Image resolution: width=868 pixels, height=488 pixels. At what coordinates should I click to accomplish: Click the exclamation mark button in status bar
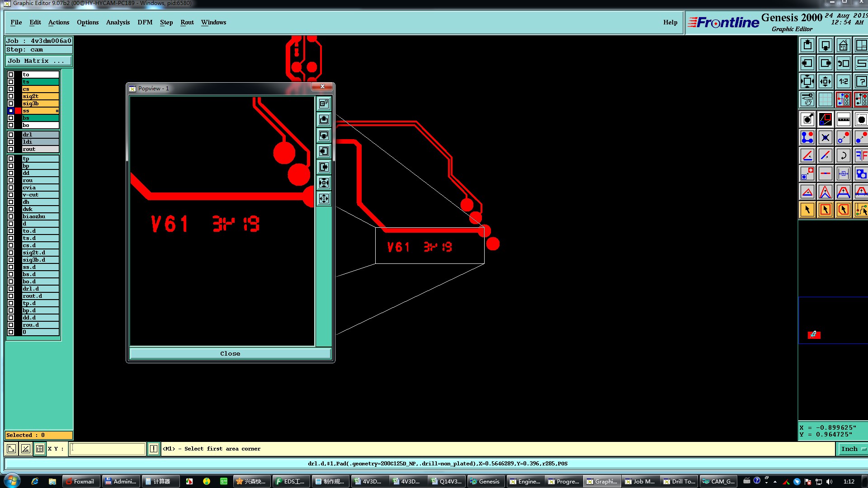154,449
